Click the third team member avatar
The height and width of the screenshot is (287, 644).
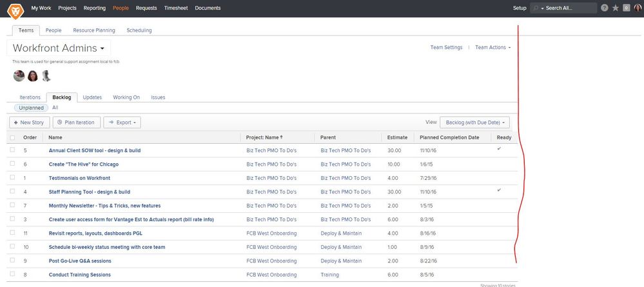click(x=46, y=75)
